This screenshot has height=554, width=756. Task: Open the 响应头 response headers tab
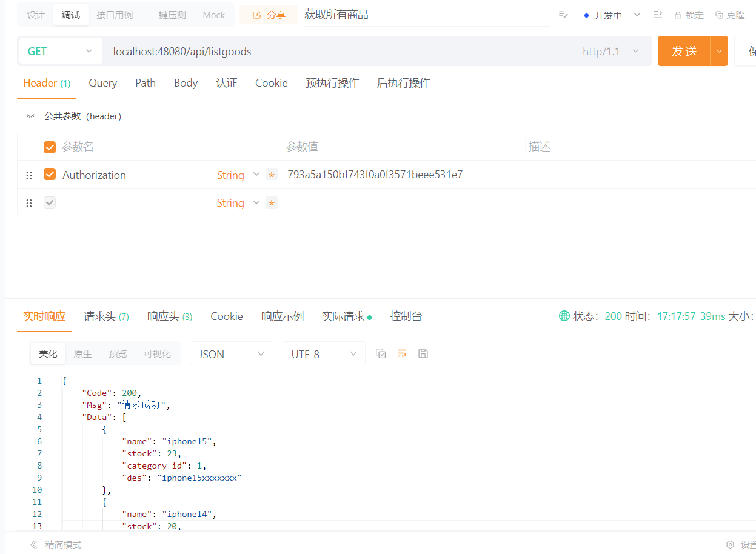[169, 316]
